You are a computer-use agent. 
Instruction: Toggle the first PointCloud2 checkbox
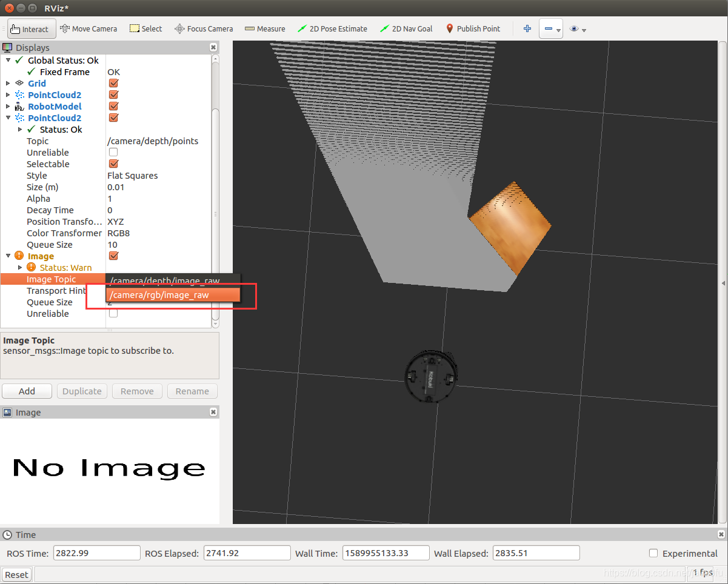pyautogui.click(x=113, y=95)
